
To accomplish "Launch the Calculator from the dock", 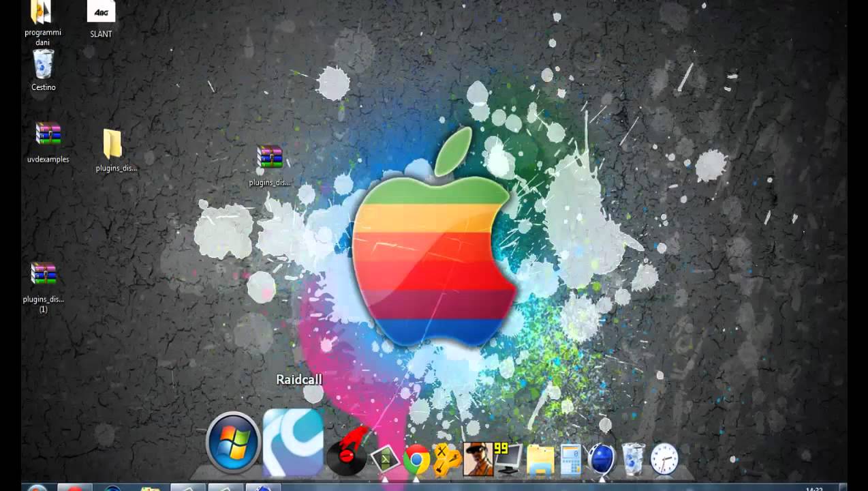I will point(571,459).
